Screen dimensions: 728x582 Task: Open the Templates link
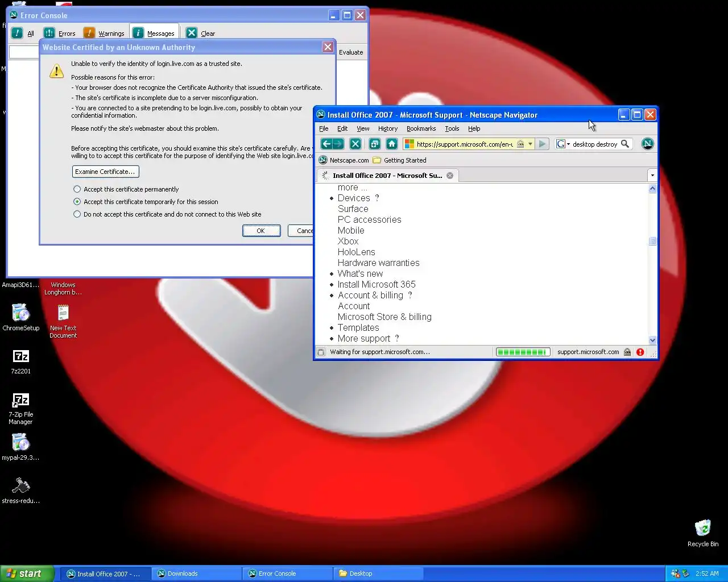click(x=358, y=327)
